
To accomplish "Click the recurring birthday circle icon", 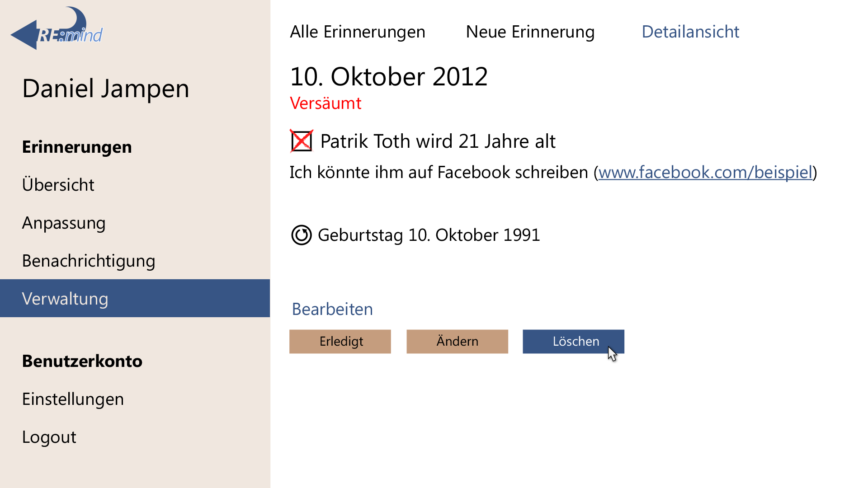I will [302, 235].
